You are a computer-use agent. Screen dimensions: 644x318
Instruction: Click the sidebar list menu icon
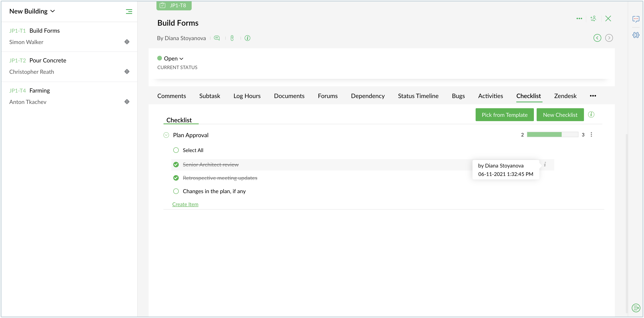click(129, 12)
